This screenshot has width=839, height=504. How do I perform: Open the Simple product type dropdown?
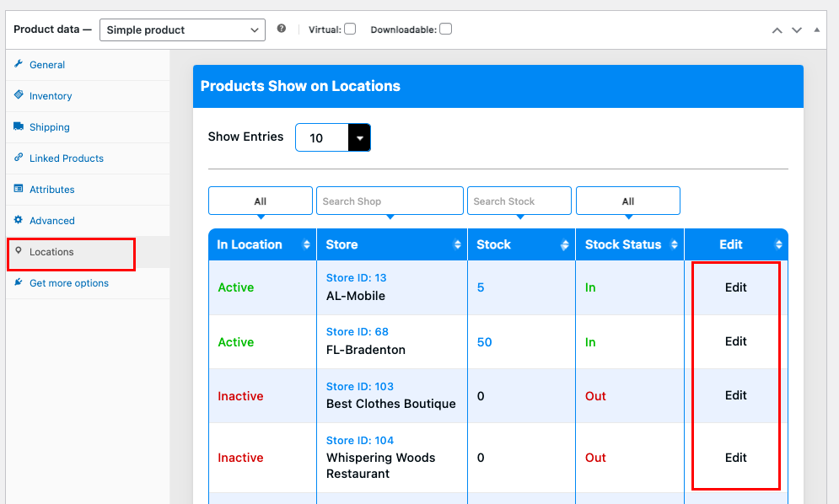[x=182, y=30]
